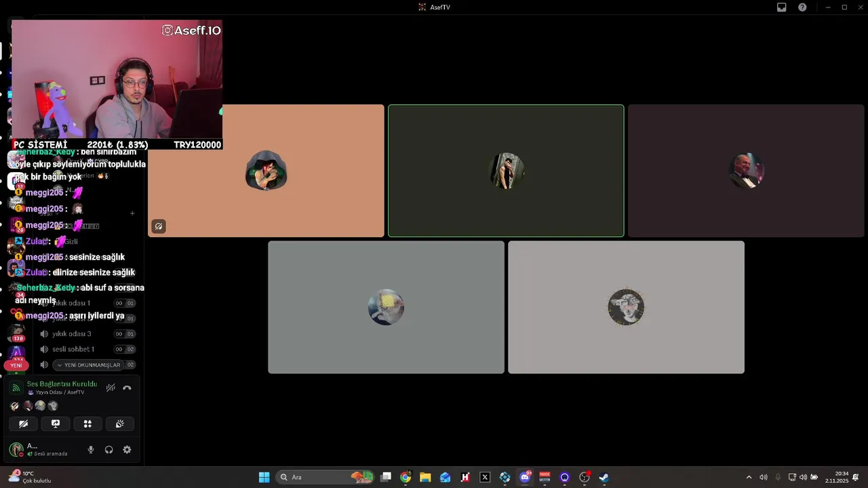Open the first system tray volume icon
Screen dimensions: 868x488
click(764, 477)
